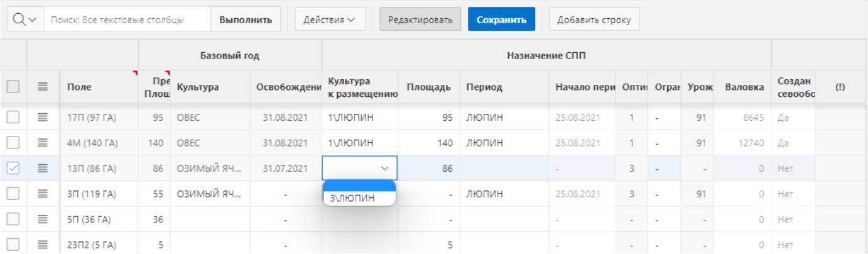Click the Поле column header
This screenshot has width=868, height=254.
[x=79, y=87]
